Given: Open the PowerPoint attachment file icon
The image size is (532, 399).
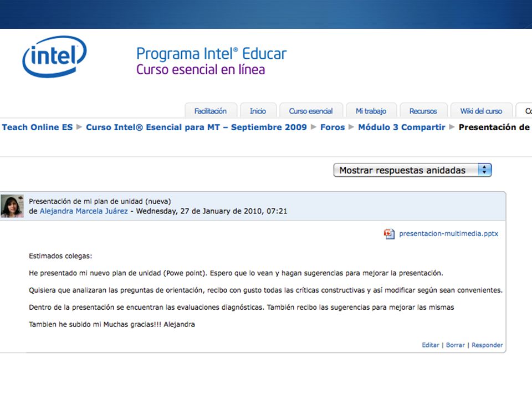Looking at the screenshot, I should tap(389, 234).
